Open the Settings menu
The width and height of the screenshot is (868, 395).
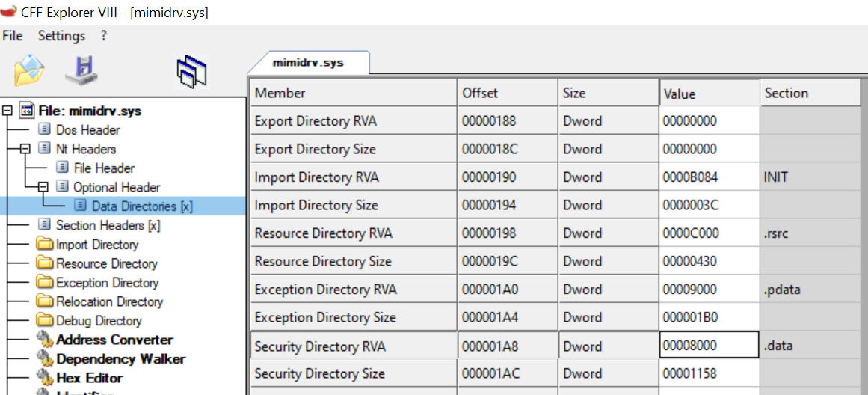coord(61,36)
